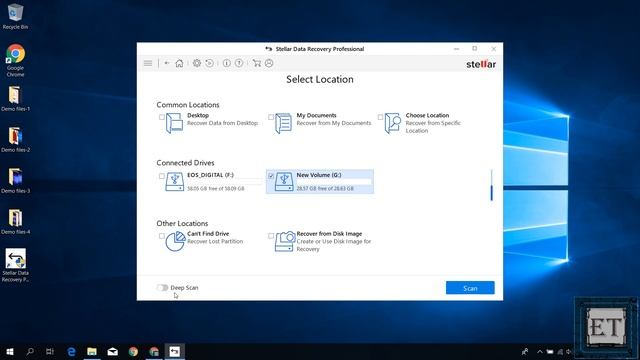Click "Recover from My Documents" text
640x360 pixels.
[x=333, y=123]
